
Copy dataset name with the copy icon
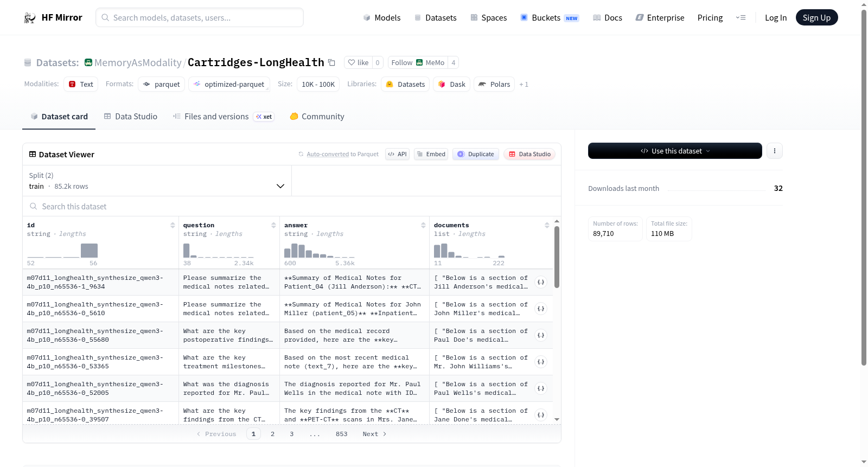(331, 62)
